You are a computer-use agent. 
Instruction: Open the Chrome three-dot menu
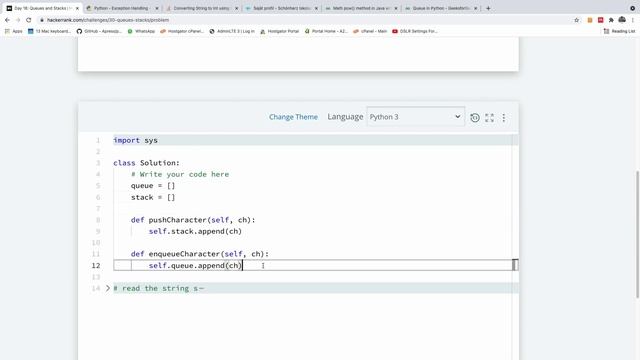tap(633, 20)
